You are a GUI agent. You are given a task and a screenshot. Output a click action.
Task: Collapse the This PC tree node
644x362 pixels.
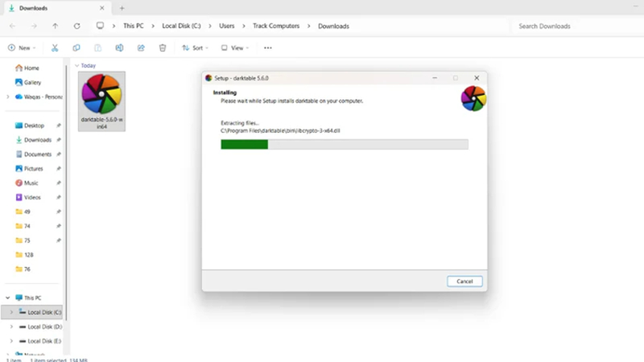pyautogui.click(x=8, y=298)
